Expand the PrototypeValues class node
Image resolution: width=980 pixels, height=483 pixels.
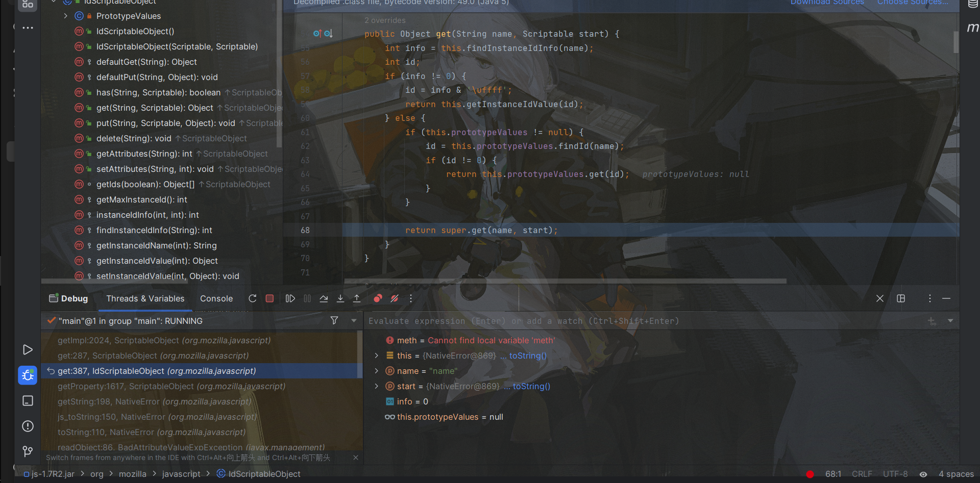[66, 16]
